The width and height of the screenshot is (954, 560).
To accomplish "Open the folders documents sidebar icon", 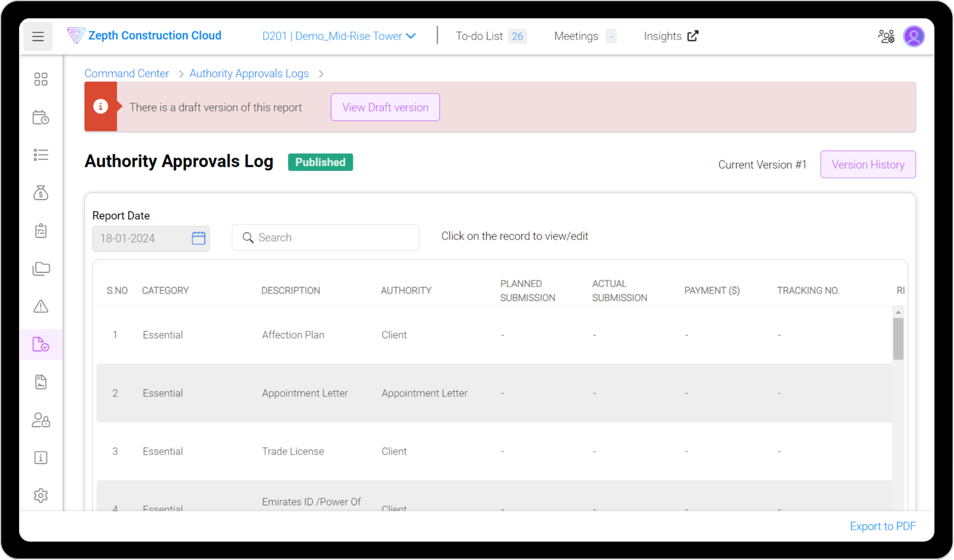I will click(41, 269).
